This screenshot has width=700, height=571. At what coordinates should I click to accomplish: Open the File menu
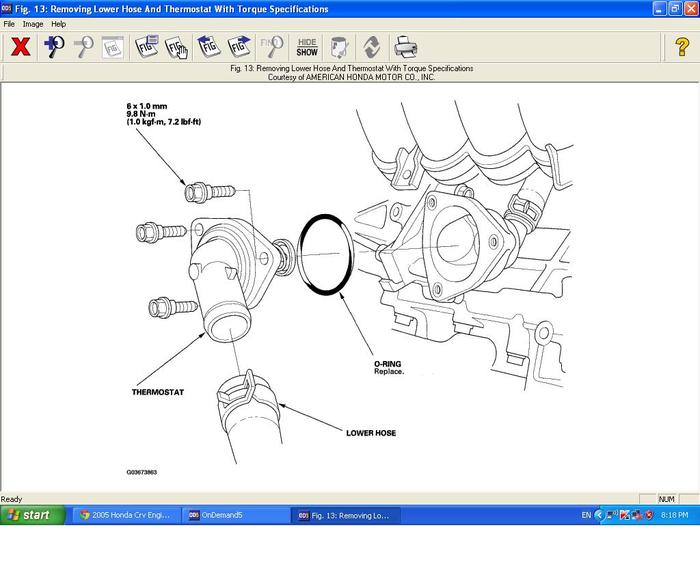click(x=9, y=24)
